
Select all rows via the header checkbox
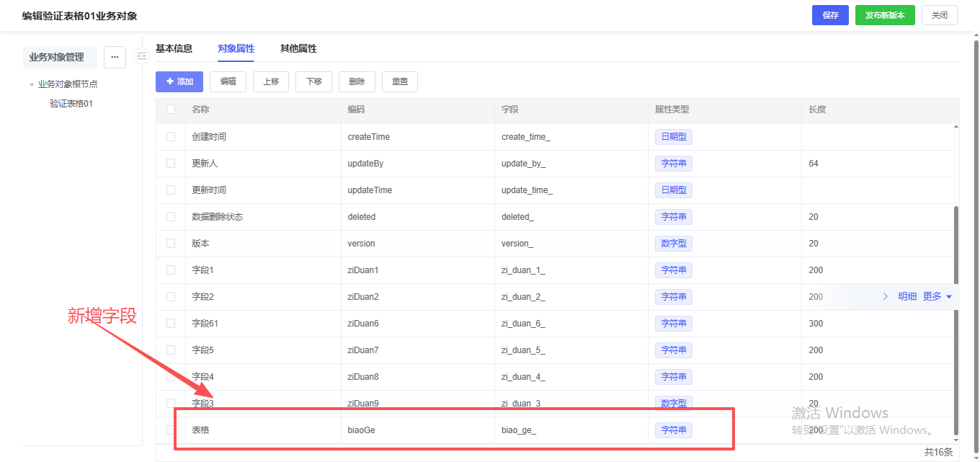point(171,110)
